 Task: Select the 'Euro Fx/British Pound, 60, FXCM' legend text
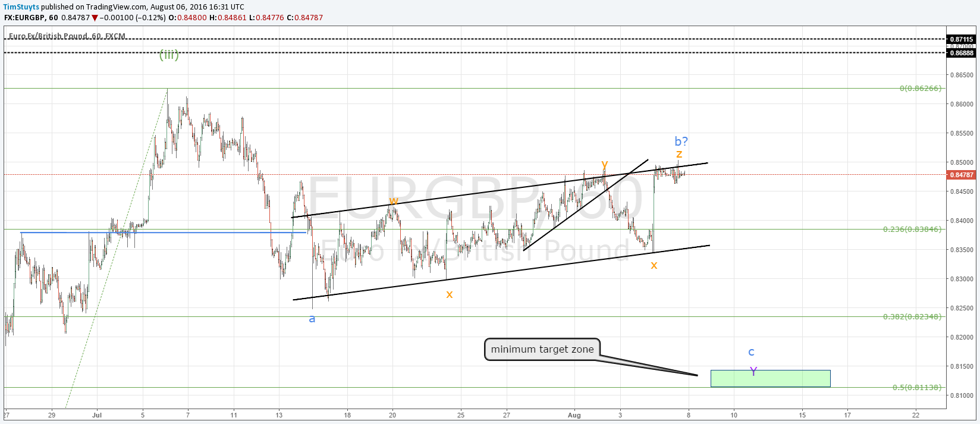[67, 36]
